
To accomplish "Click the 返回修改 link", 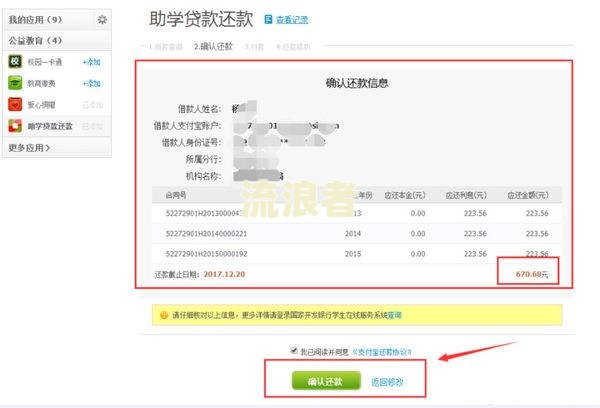I will tap(387, 382).
